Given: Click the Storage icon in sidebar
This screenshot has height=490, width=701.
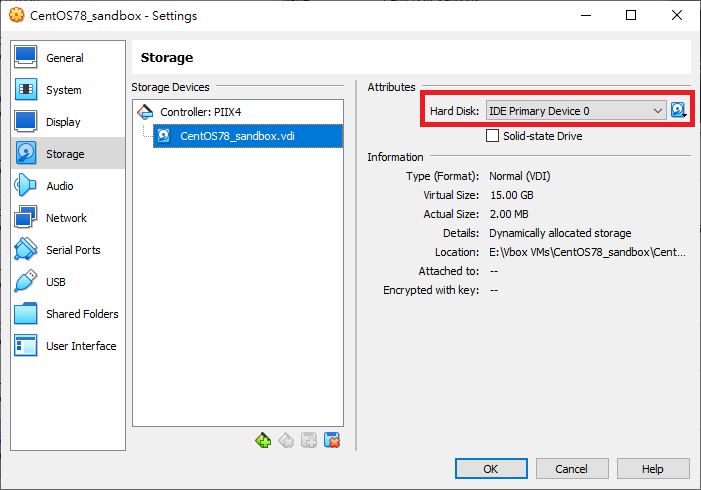Looking at the screenshot, I should pos(27,154).
